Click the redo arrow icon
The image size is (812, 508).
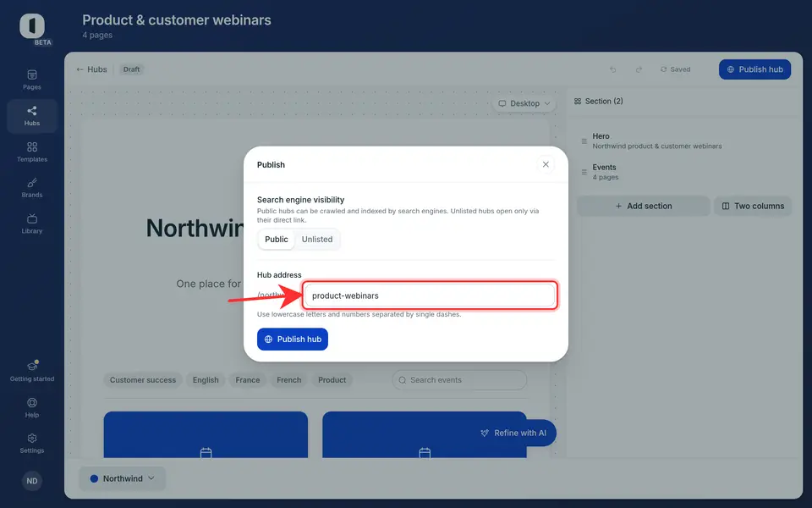tap(639, 69)
